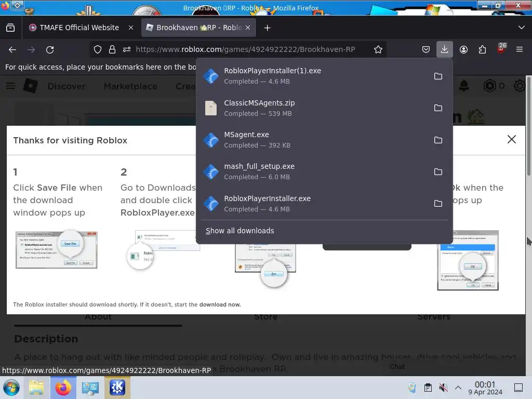Close the Brookhaven RP tab

click(248, 28)
